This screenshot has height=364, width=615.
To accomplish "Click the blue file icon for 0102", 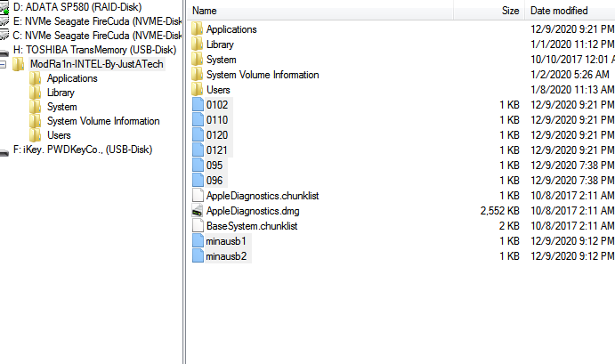I will click(x=198, y=105).
